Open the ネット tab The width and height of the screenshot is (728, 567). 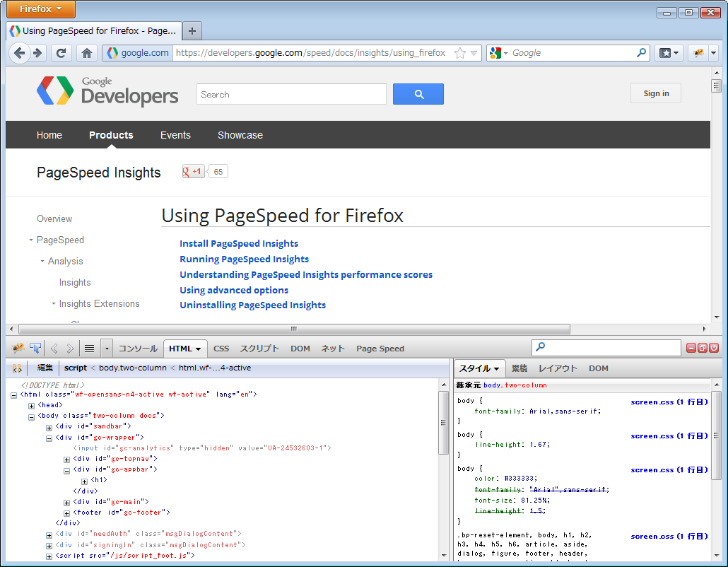[x=333, y=349]
